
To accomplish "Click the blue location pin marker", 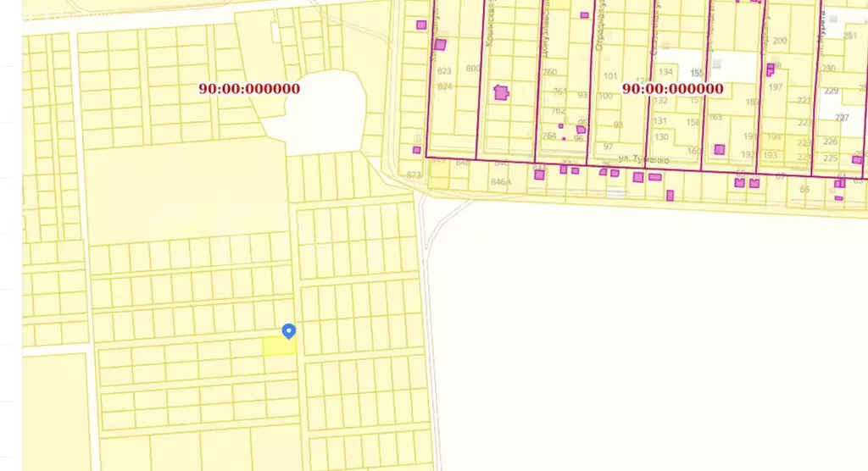I will point(289,330).
